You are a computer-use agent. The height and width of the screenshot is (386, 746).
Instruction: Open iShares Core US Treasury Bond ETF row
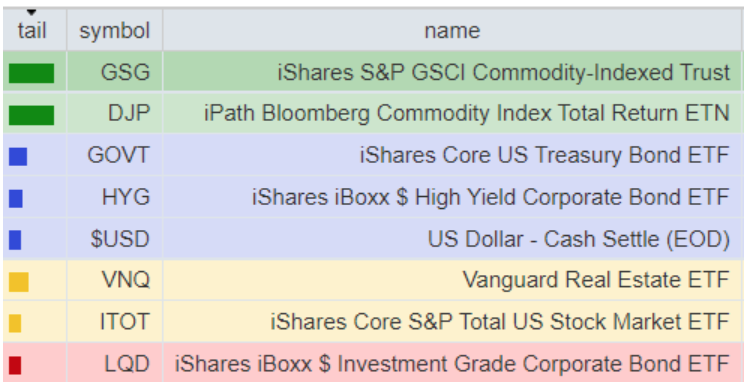point(373,155)
